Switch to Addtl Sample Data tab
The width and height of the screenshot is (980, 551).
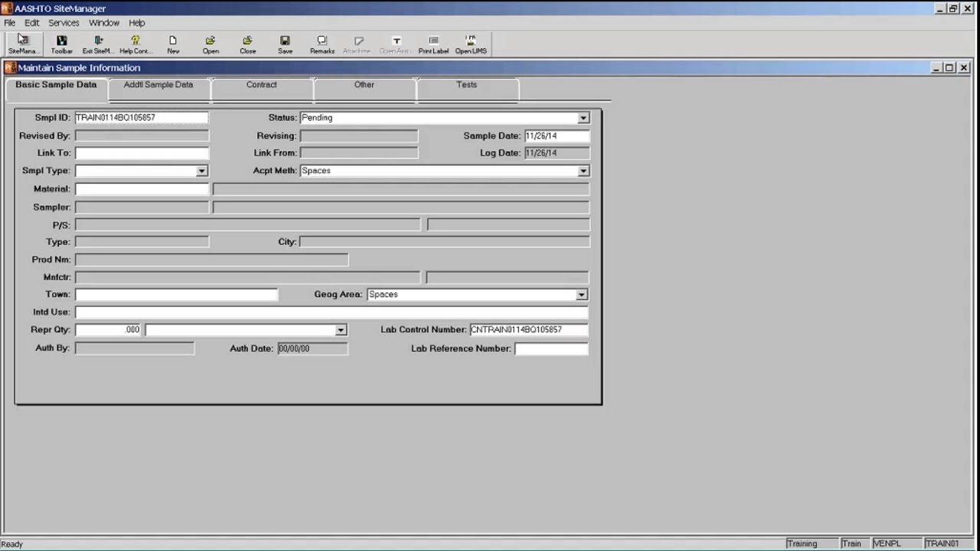[158, 85]
